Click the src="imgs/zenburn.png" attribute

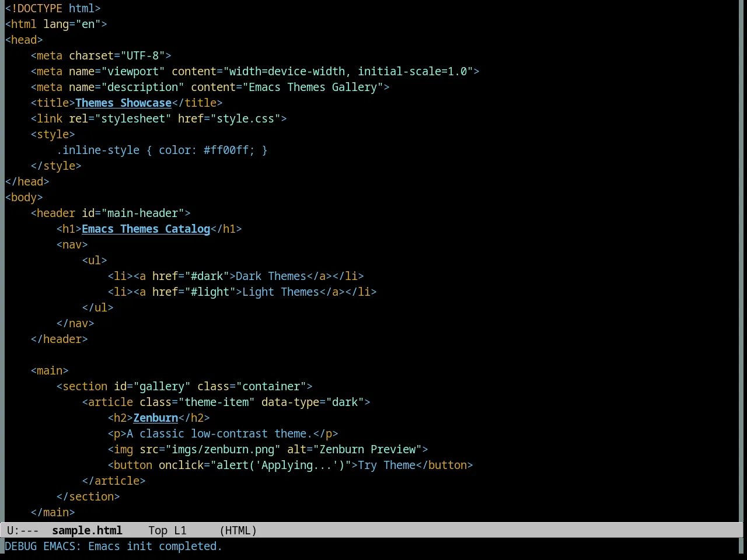point(210,449)
